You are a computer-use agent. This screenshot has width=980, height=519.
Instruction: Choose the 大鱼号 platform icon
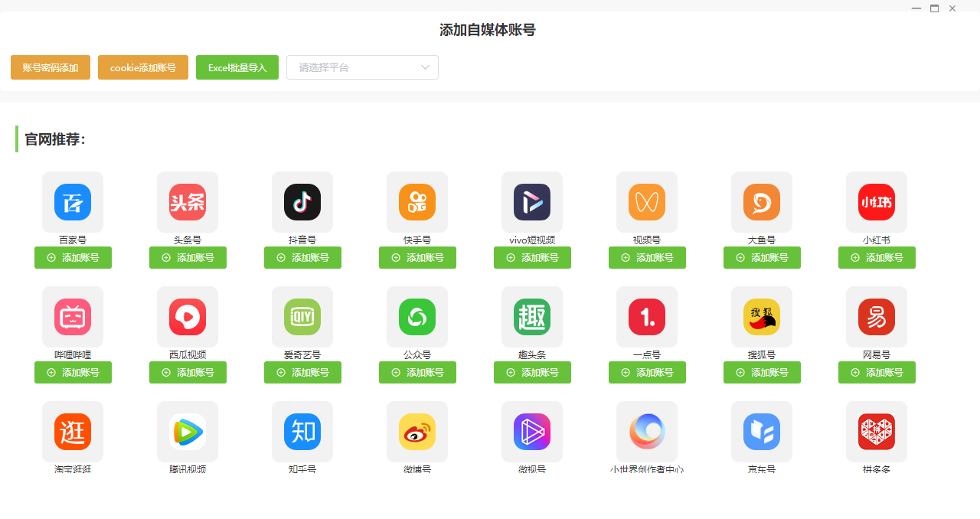pos(762,202)
